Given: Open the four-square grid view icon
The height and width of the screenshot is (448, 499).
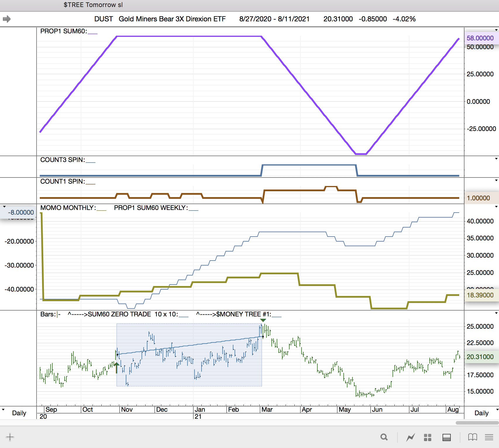Looking at the screenshot, I should point(428,437).
